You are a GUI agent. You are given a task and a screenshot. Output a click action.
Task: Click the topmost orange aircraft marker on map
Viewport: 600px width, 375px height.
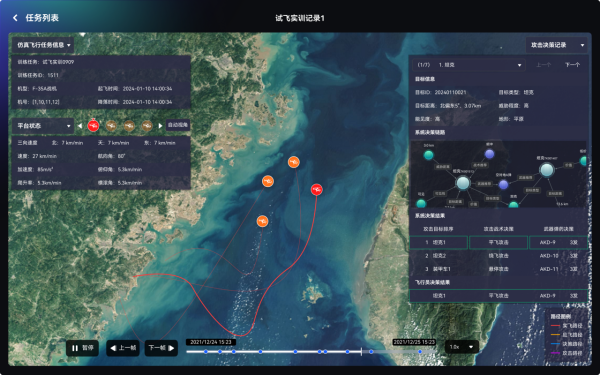[293, 162]
